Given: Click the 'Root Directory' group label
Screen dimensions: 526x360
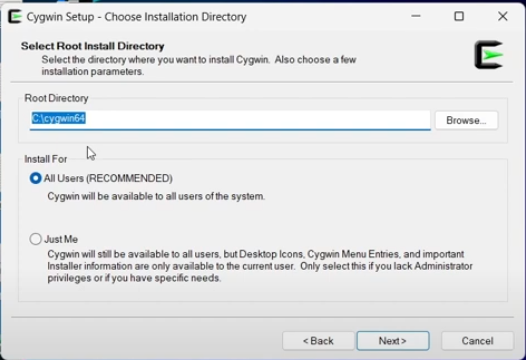Looking at the screenshot, I should point(56,98).
